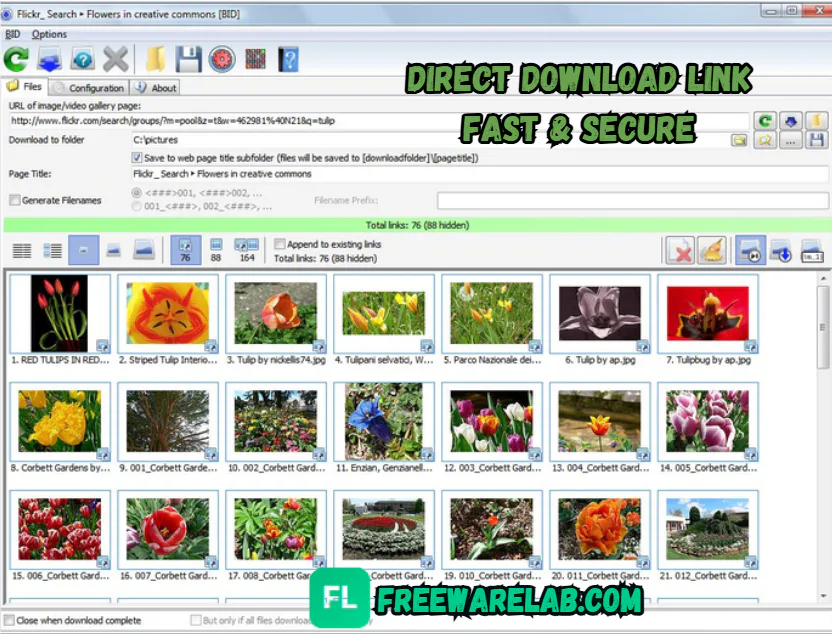
Task: Open the Options menu
Action: (x=48, y=34)
